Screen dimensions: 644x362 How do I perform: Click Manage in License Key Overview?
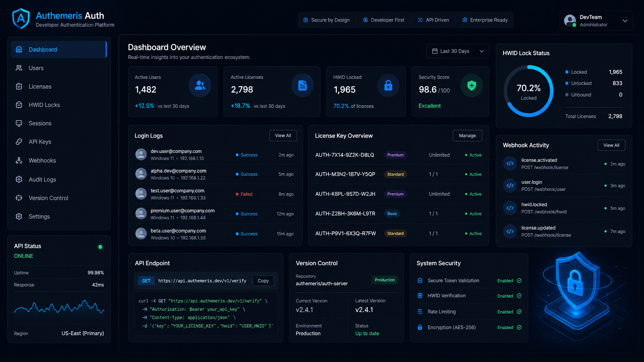[467, 136]
